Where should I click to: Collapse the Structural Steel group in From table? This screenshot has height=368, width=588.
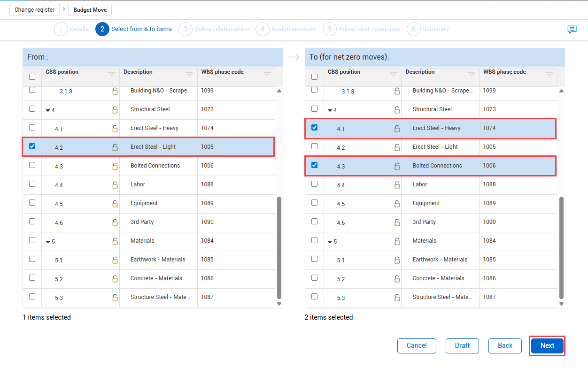pyautogui.click(x=48, y=110)
